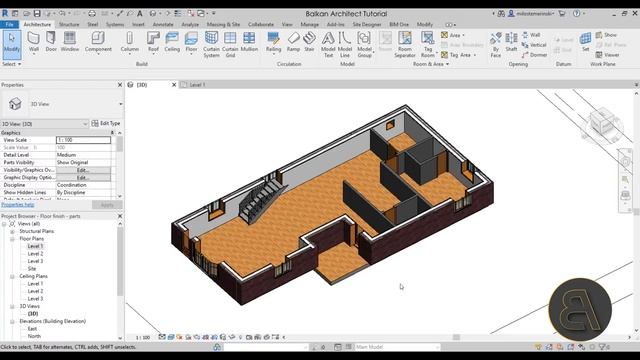
Task: Open the Properties help link
Action: click(18, 204)
